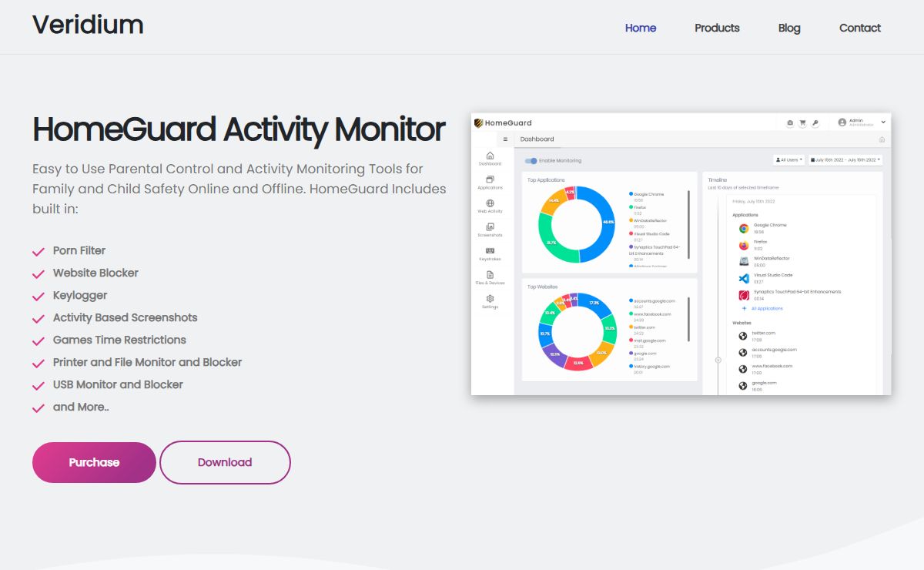Screen dimensions: 924x570
Task: Click the "HomeGuard Activity Monitor" heading
Action: 239,129
